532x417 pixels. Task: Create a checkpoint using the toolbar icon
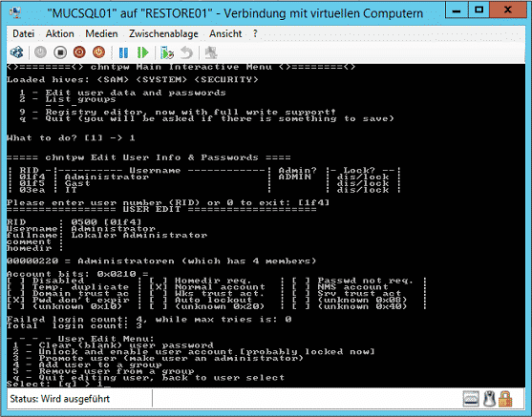tap(167, 52)
